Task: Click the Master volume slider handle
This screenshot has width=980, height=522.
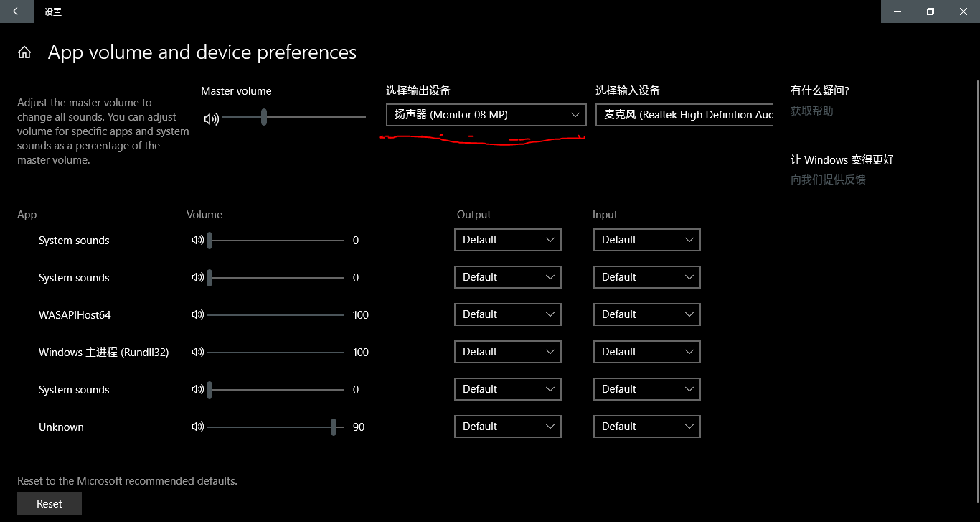Action: [264, 117]
